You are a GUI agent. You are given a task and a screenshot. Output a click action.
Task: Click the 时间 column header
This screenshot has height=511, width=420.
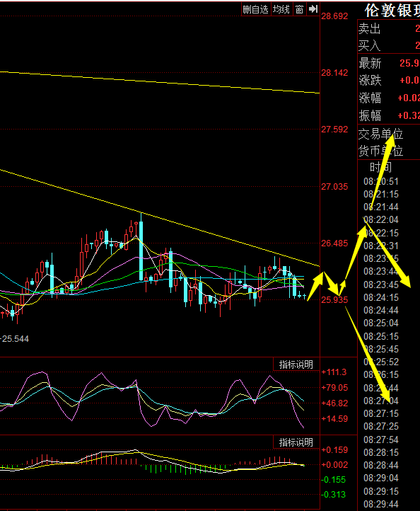coord(381,168)
